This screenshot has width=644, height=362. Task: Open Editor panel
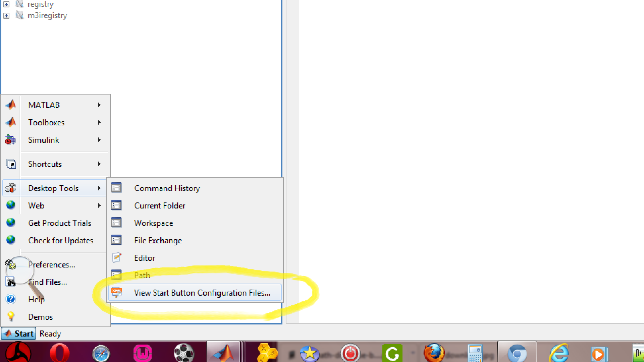pos(144,258)
